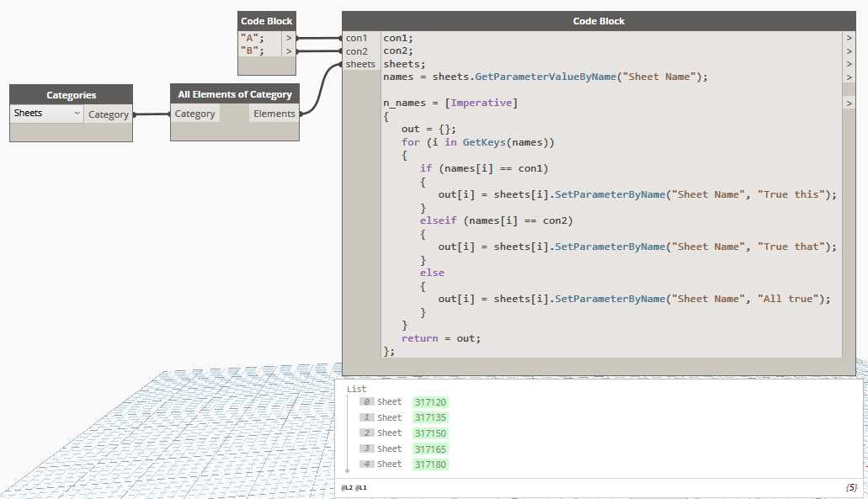Viewport: 868px width, 499px height.
Task: Click the for loop GetKeys(names) line
Action: 477,142
